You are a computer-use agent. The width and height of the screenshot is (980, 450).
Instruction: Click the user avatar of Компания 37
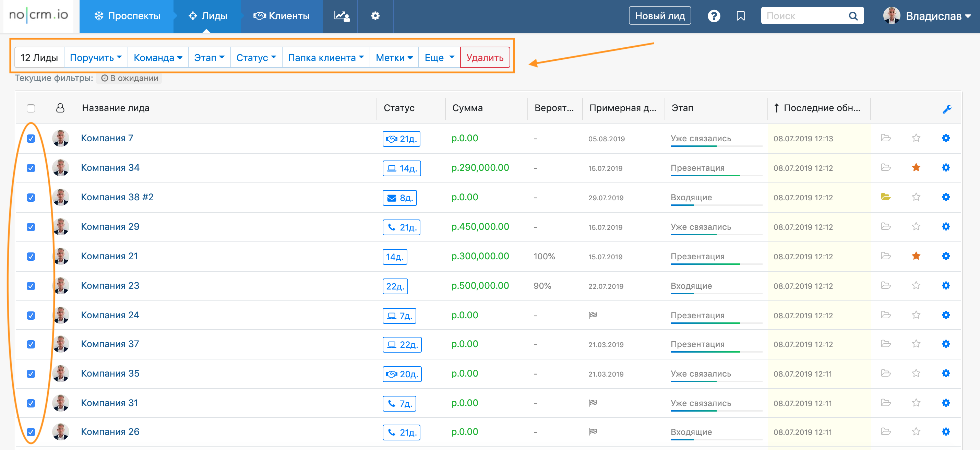click(60, 344)
